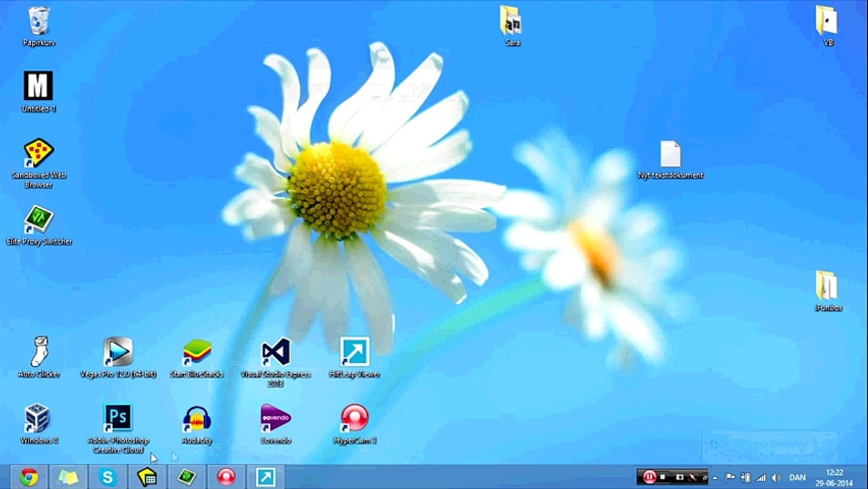Select the Eovendo desktop shortcut
This screenshot has height=489, width=868.
(276, 424)
